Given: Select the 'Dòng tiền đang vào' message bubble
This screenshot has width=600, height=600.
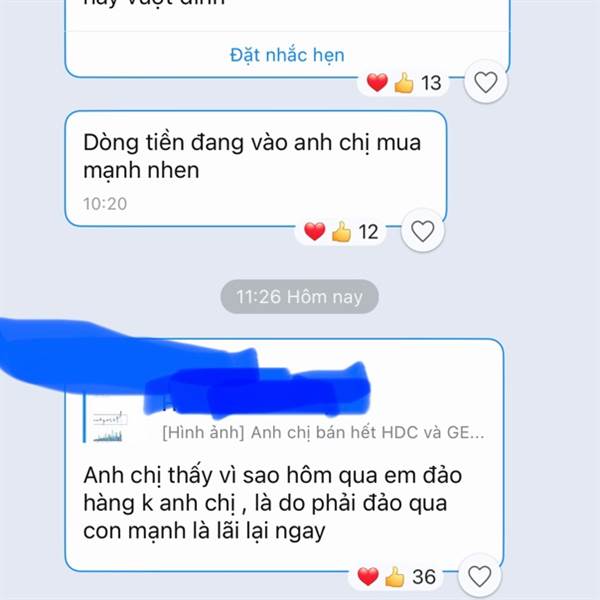Looking at the screenshot, I should click(x=256, y=168).
